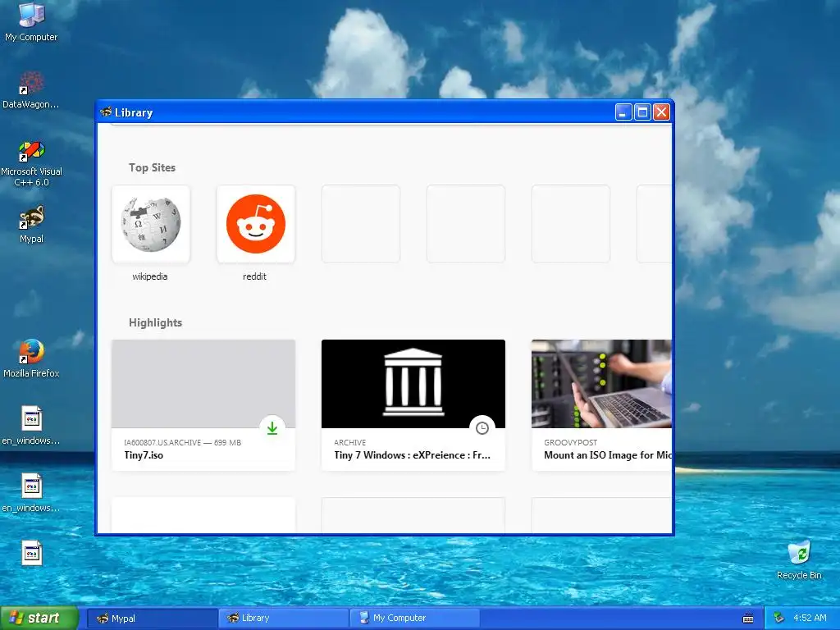Close the Library window
The height and width of the screenshot is (630, 840).
click(662, 112)
